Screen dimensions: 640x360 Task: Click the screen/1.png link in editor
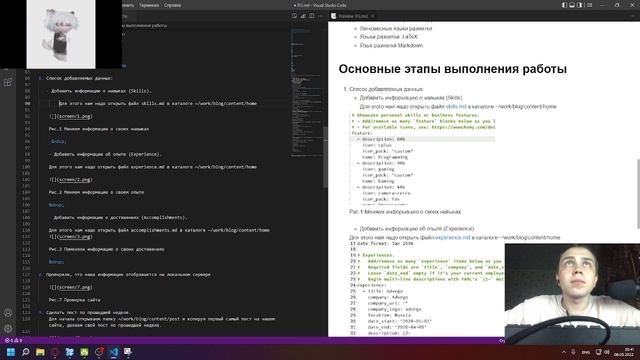click(75, 116)
